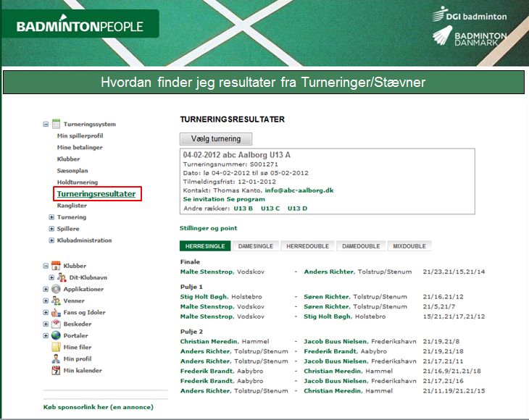Switch to the MIXDOUBLE tab
This screenshot has width=529, height=420.
[408, 246]
